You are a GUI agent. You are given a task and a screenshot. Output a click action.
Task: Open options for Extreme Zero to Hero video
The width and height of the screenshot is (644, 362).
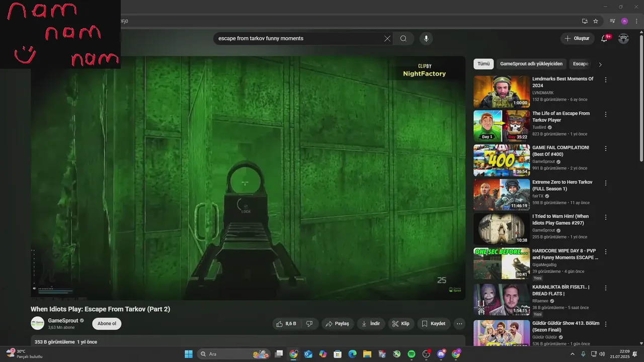tap(606, 183)
